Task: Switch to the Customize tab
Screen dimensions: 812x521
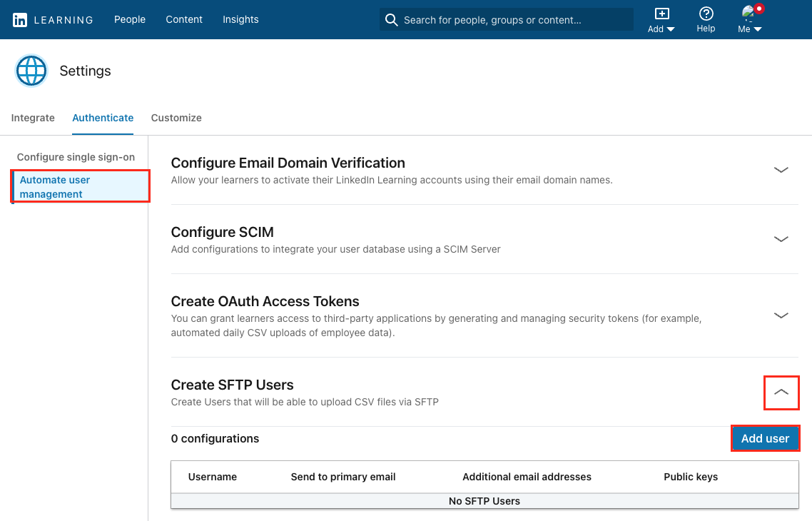Action: [x=176, y=117]
